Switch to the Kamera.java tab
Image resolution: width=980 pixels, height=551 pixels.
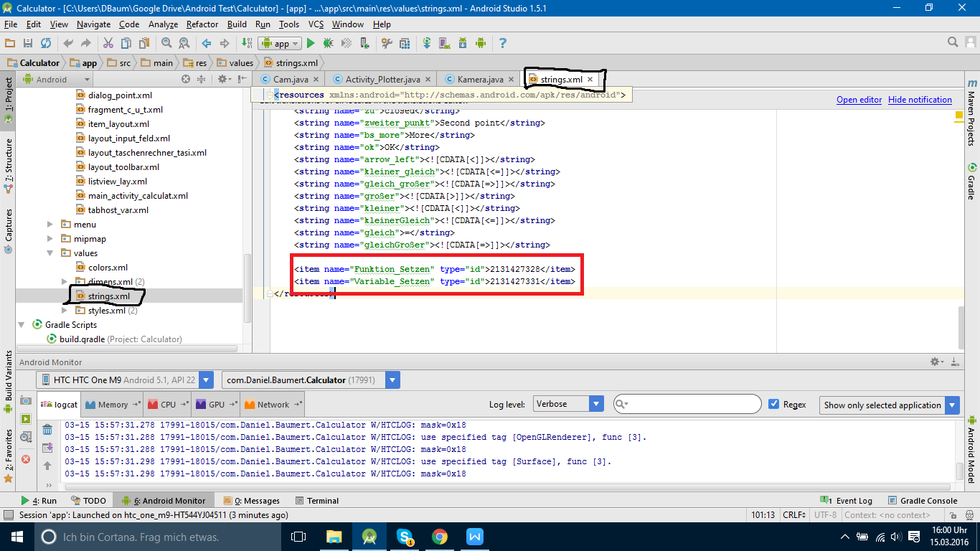click(x=480, y=80)
